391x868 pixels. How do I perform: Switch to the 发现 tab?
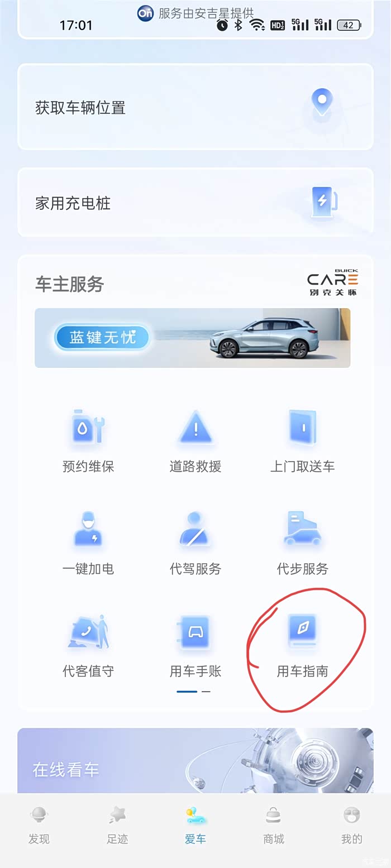[x=39, y=826]
